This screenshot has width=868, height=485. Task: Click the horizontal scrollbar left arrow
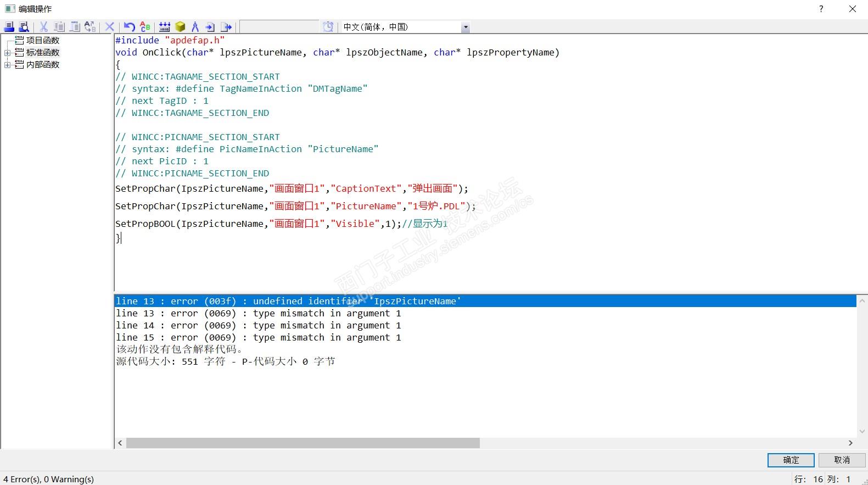tap(120, 443)
